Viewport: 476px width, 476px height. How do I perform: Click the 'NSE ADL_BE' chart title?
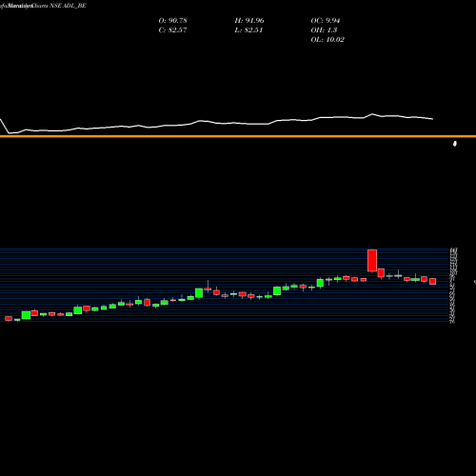[68, 6]
